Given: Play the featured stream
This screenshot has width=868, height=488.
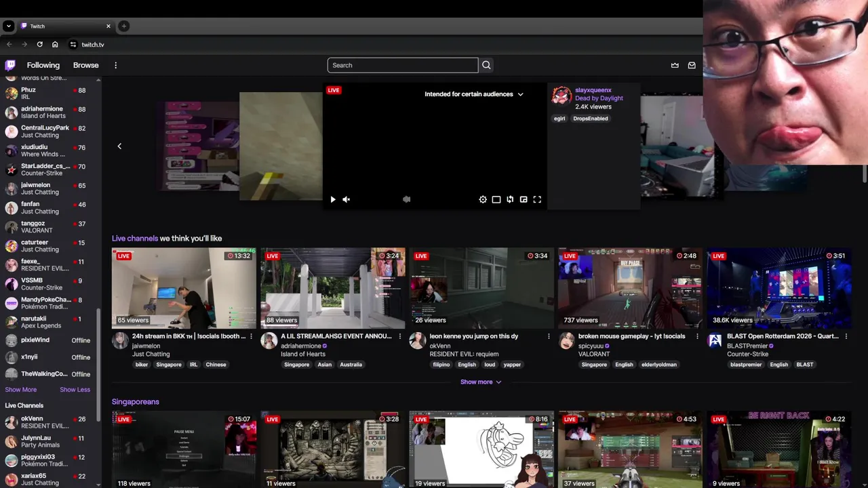Looking at the screenshot, I should 332,199.
